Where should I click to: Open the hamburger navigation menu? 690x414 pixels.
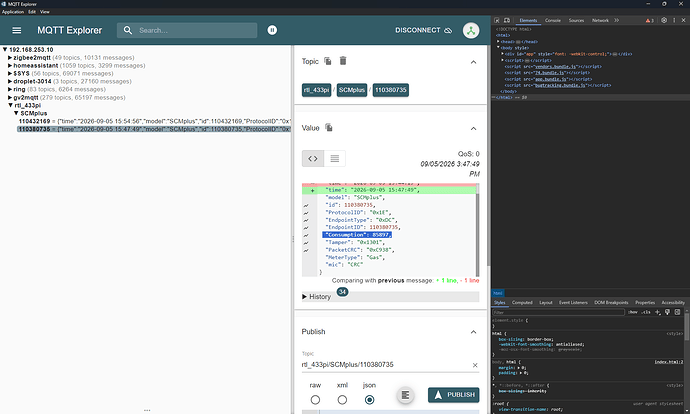coord(17,30)
